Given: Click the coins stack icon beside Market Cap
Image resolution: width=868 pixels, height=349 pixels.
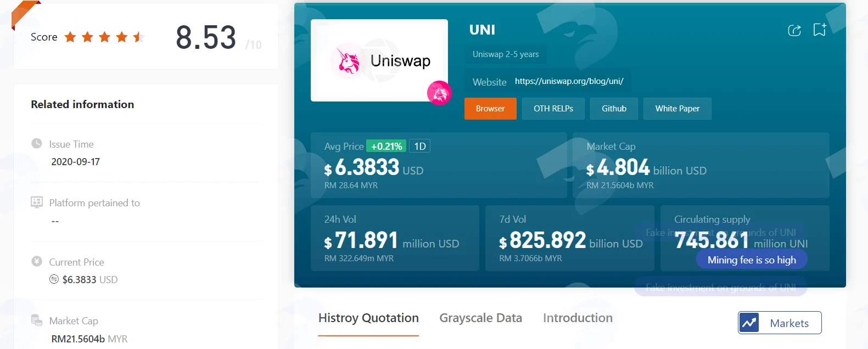Looking at the screenshot, I should pyautogui.click(x=37, y=320).
